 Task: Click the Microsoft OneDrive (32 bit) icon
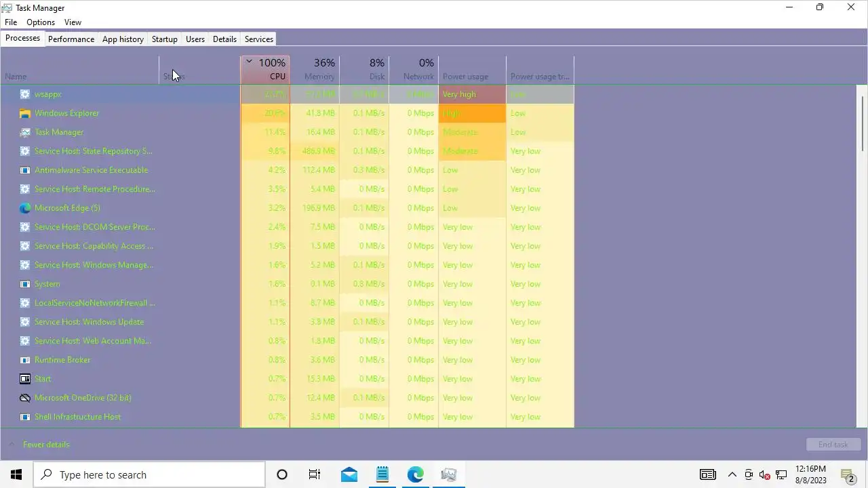(25, 398)
